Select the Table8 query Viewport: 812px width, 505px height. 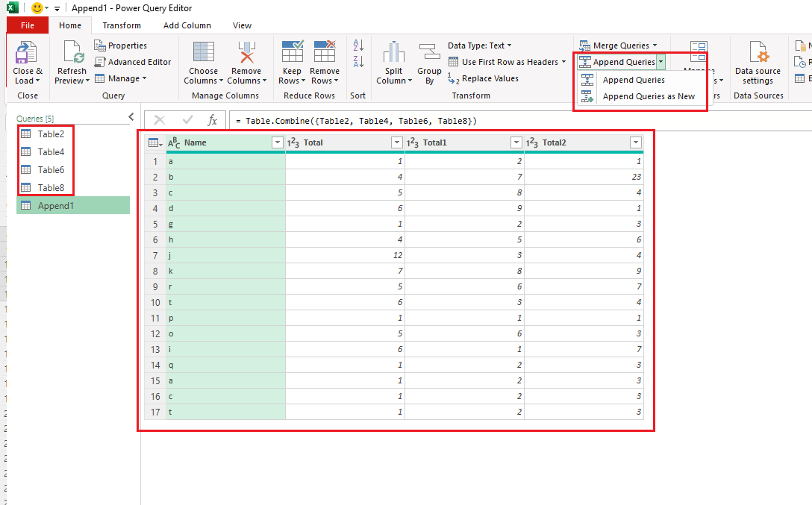[51, 188]
